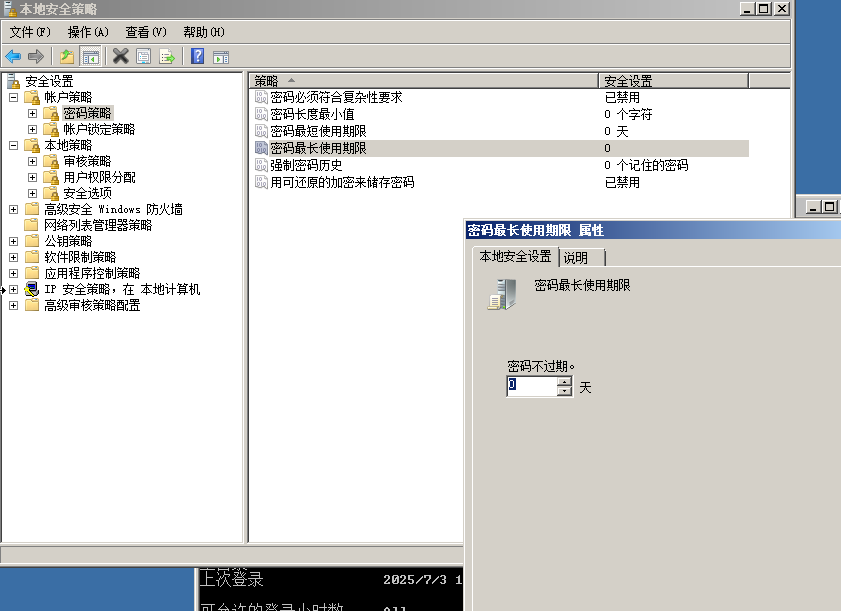Click the password expiry days input field
This screenshot has height=611, width=841.
pos(531,386)
